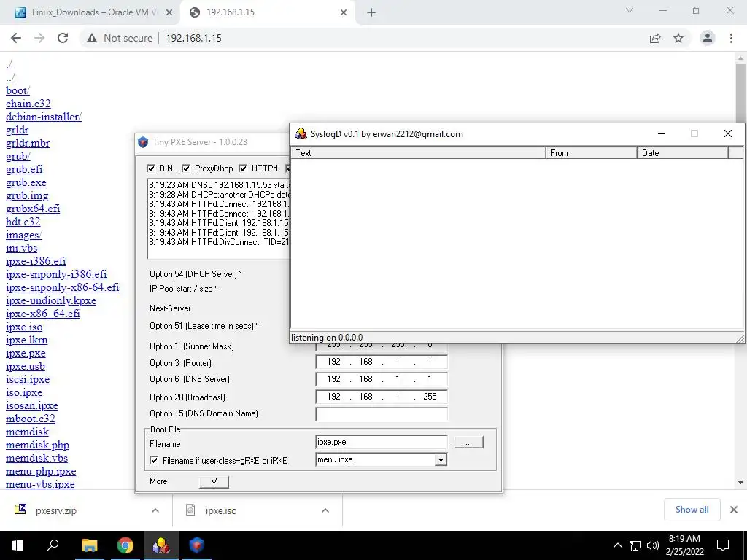
Task: Click the Option 15 DNS Domain Name field
Action: (381, 414)
